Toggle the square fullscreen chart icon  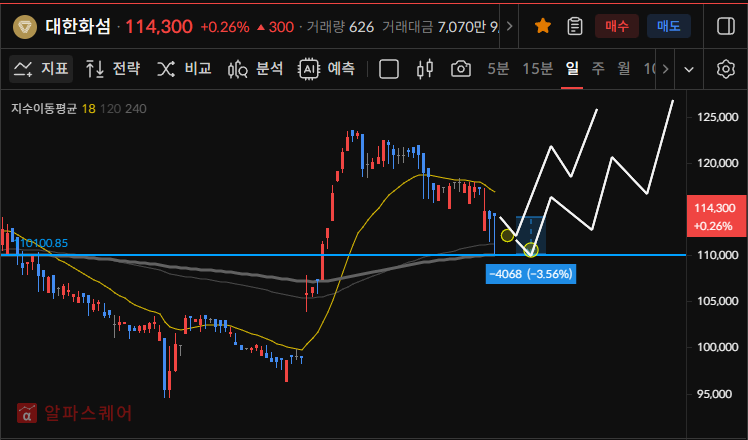[389, 69]
